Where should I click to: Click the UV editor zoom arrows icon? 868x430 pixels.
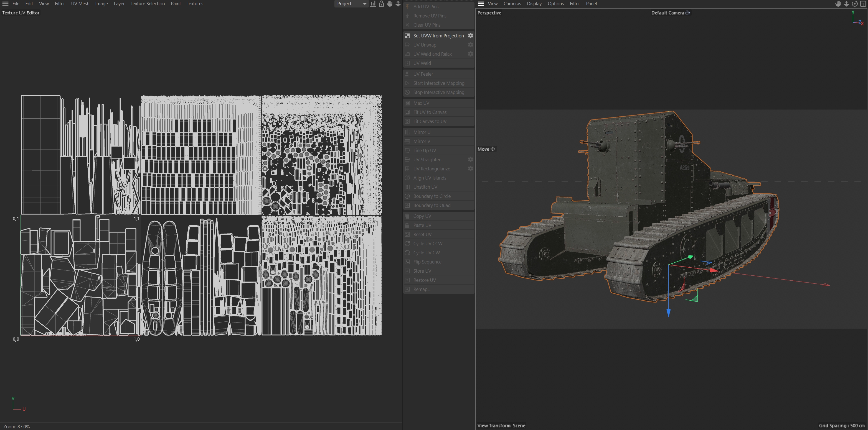pos(398,4)
